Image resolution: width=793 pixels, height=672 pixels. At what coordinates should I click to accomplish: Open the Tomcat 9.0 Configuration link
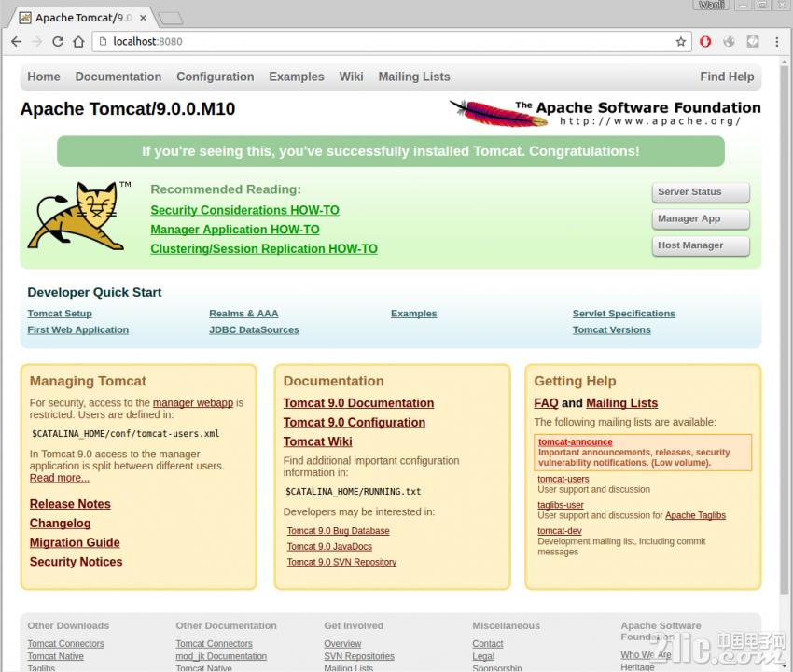(355, 422)
